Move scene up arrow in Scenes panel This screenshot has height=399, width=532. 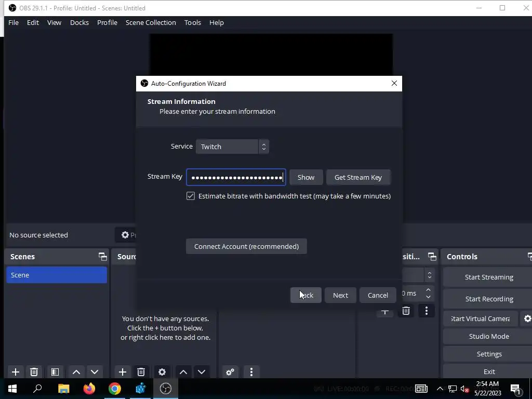point(76,372)
